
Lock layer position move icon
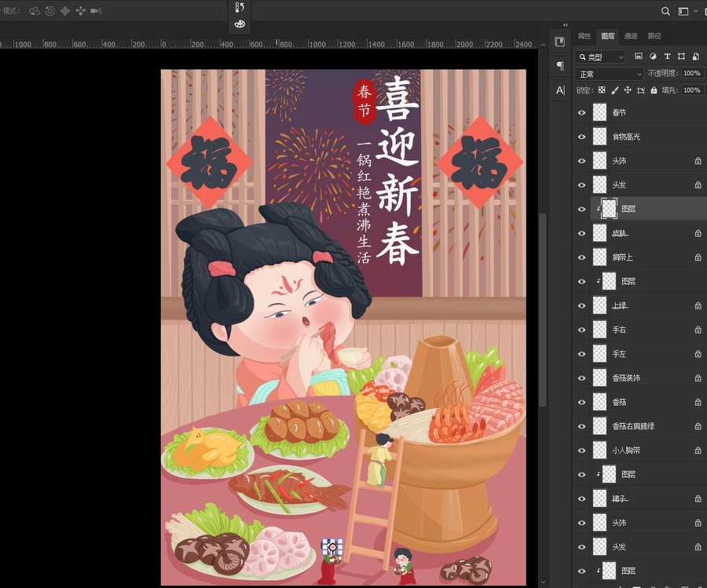tap(628, 90)
